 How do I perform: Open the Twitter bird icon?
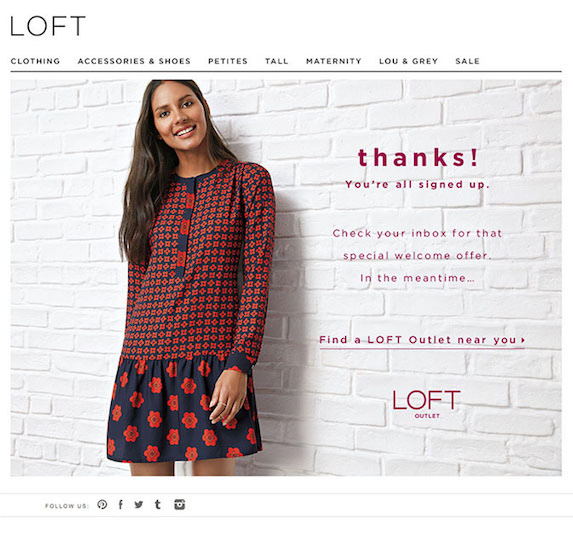[x=138, y=505]
